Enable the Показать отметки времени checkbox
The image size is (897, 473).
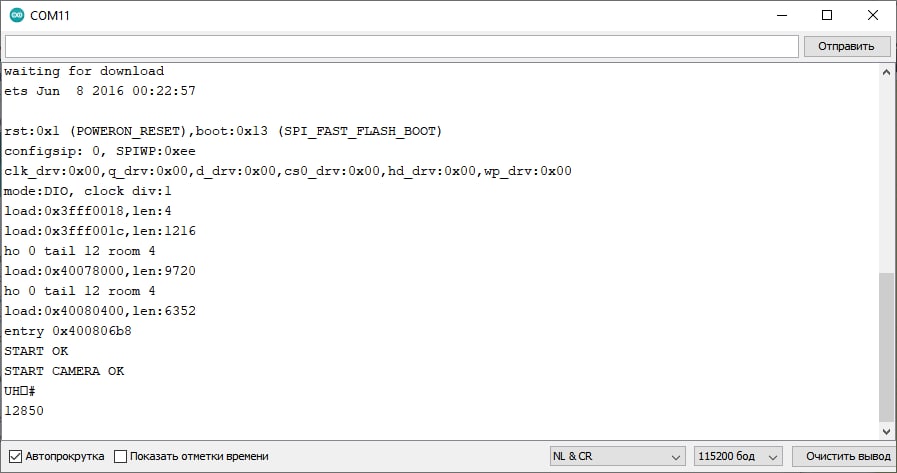coord(120,456)
